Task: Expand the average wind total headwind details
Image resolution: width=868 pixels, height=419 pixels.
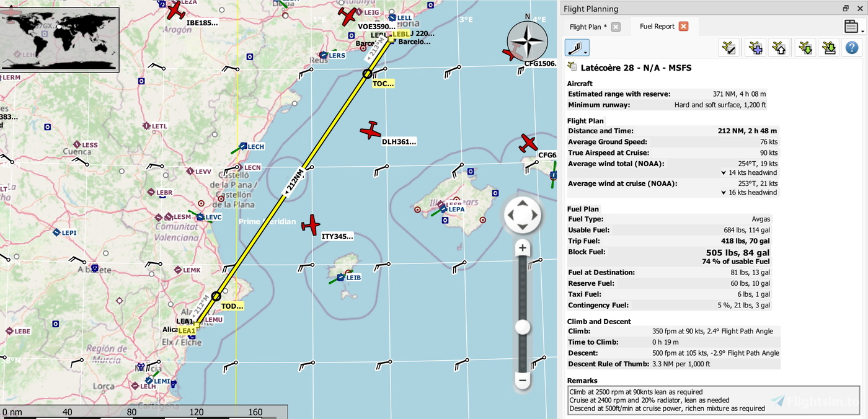Action: (724, 172)
